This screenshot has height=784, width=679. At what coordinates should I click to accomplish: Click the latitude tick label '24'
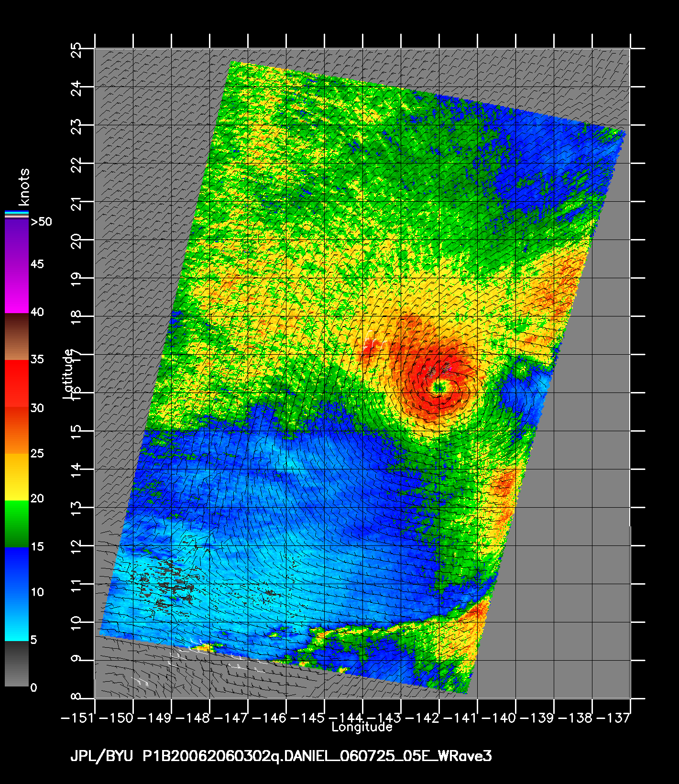(x=76, y=88)
